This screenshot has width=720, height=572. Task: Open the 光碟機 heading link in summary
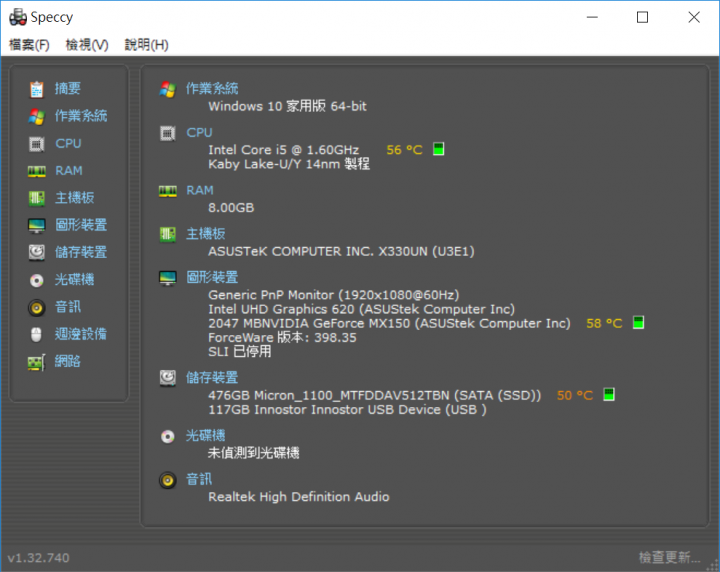pyautogui.click(x=205, y=436)
